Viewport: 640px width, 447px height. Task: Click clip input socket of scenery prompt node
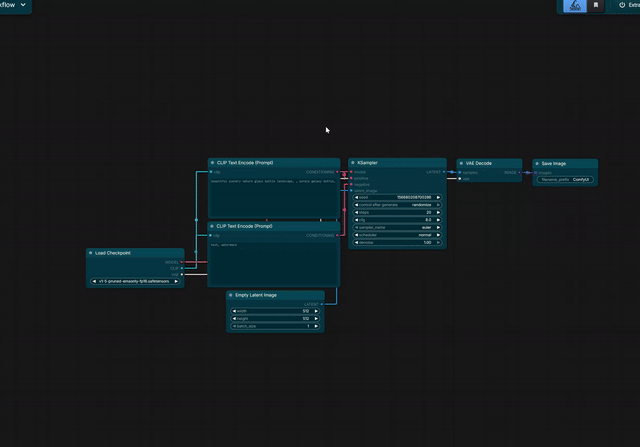click(211, 172)
